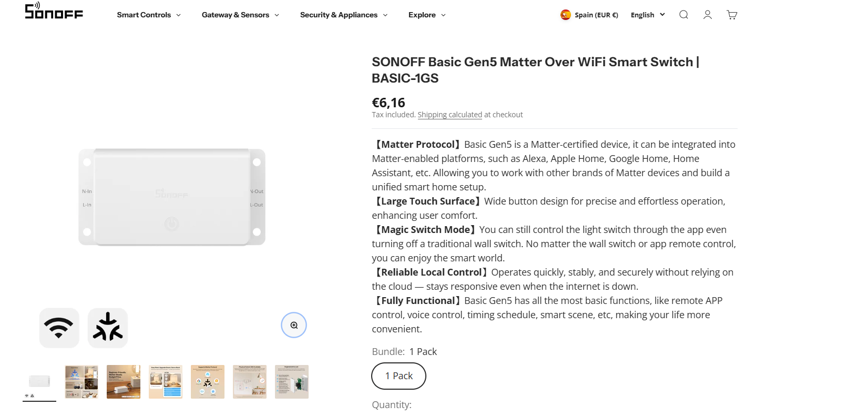Select the white switch thumbnail

click(39, 382)
